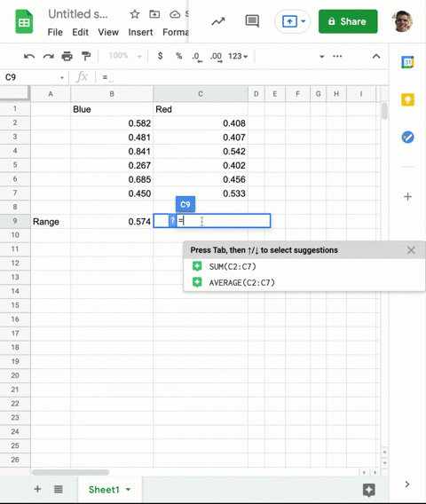Select the Paint format tool
Image resolution: width=426 pixels, height=504 pixels.
point(86,56)
